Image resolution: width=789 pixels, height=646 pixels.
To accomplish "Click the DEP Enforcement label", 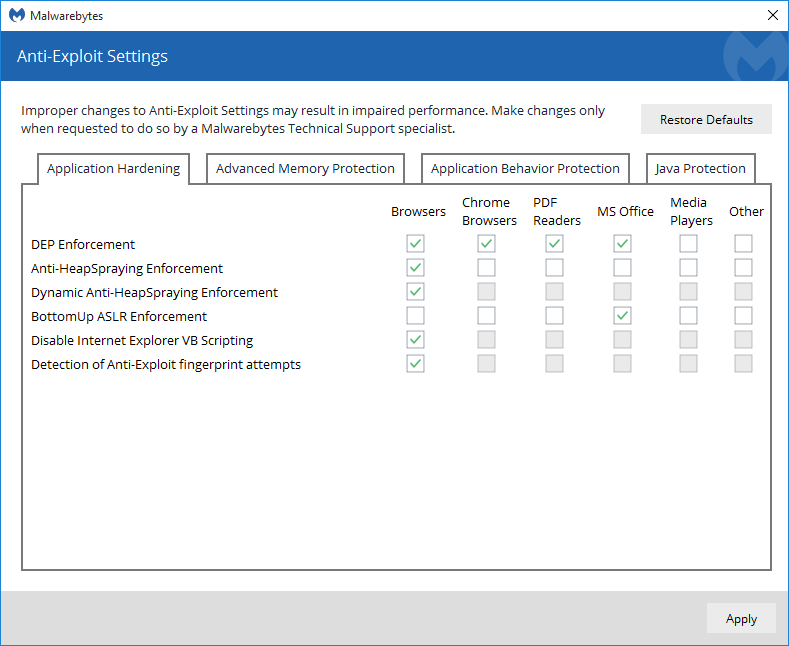I will (x=83, y=245).
